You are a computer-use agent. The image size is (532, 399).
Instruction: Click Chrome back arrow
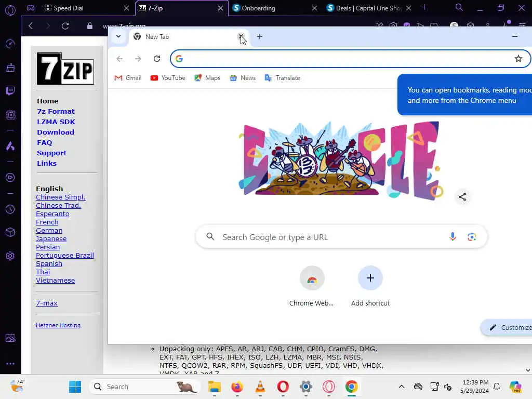pos(119,59)
